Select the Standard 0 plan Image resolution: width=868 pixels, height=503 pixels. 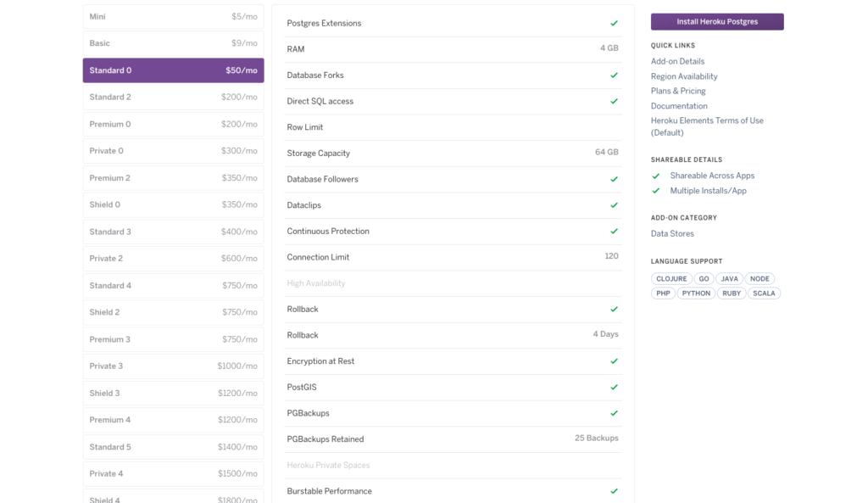[x=173, y=70]
